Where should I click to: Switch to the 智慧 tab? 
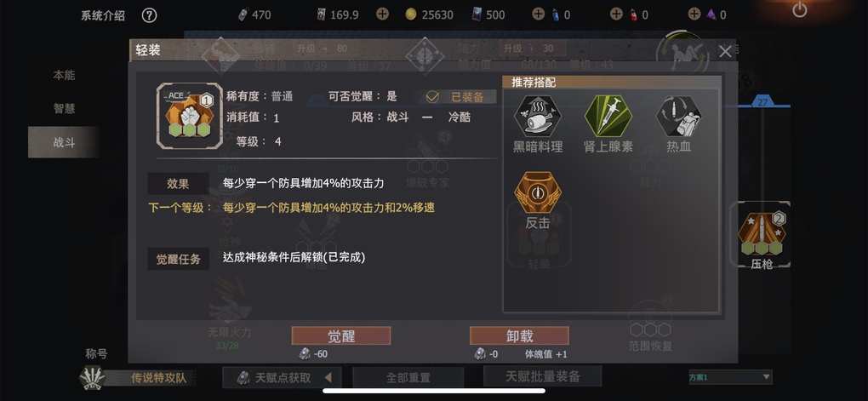pyautogui.click(x=64, y=109)
